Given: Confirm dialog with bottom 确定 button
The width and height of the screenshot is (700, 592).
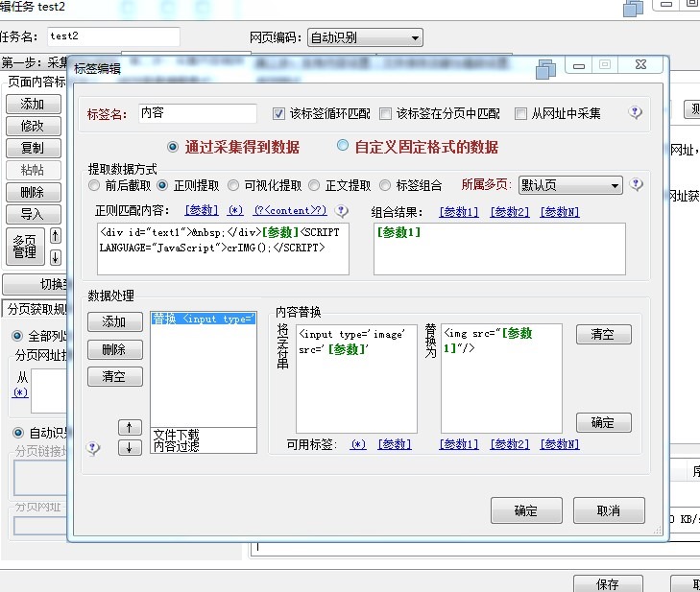Looking at the screenshot, I should (526, 510).
